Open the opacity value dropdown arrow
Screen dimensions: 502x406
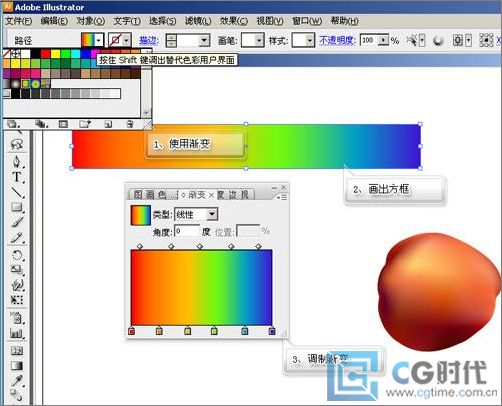tap(384, 41)
